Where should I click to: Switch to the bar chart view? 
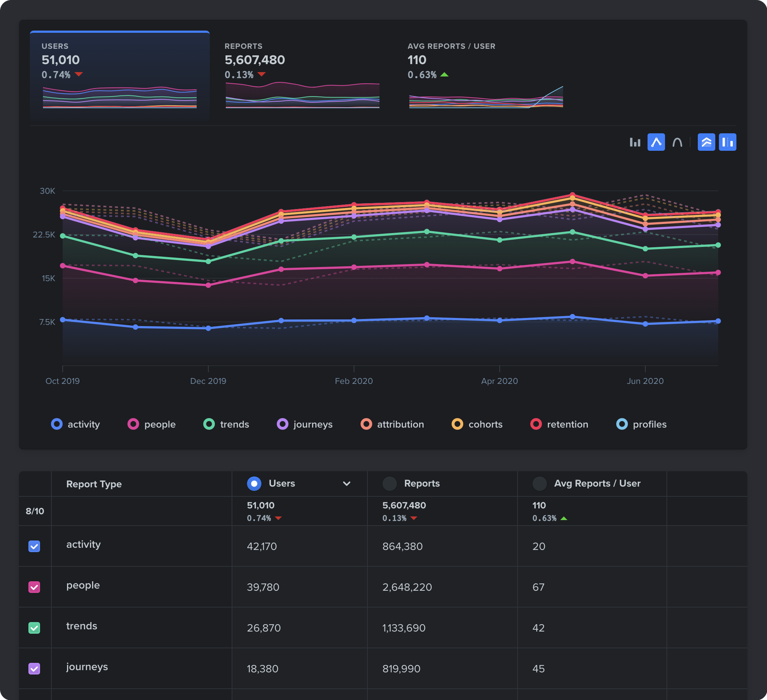pos(635,142)
